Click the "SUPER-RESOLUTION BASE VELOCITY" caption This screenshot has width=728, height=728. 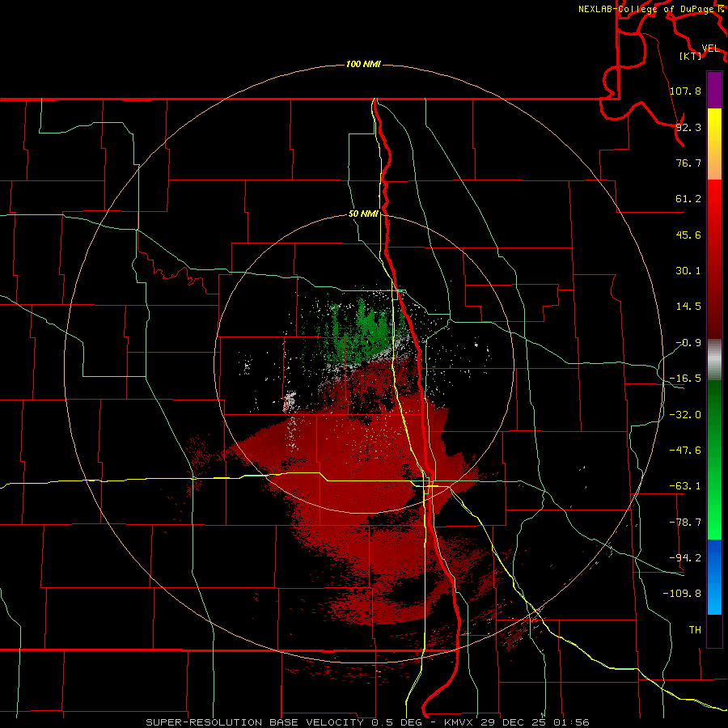[256, 722]
